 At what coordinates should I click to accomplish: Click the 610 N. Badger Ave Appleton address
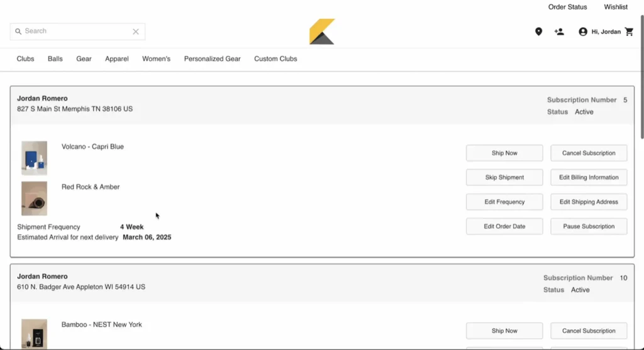81,287
